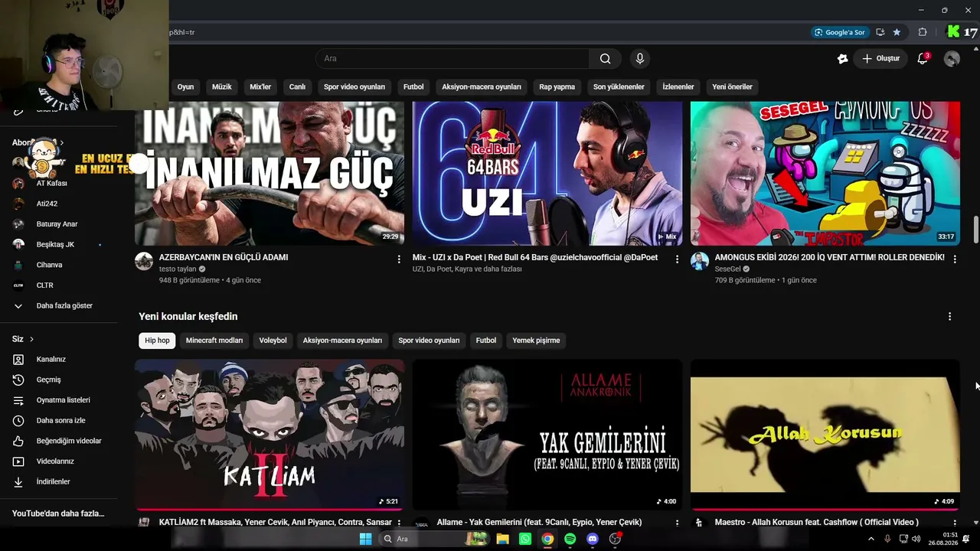The height and width of the screenshot is (551, 980).
Task: Click the page vertical scrollbar thumb
Action: [x=975, y=230]
